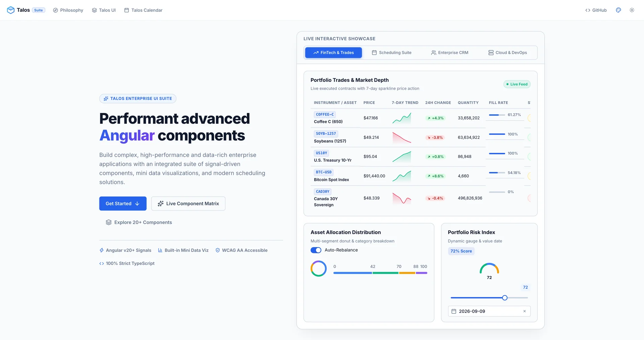This screenshot has width=644, height=340.
Task: Click the Enterprise CRM users icon
Action: pos(434,53)
